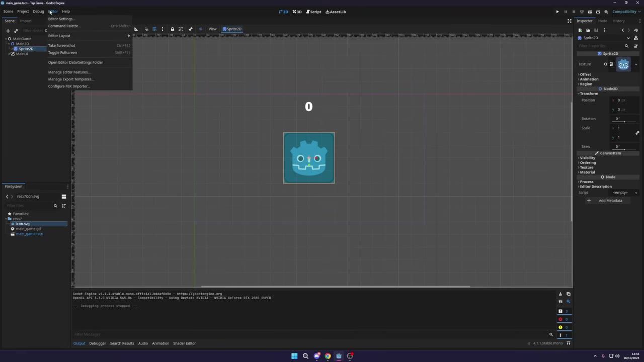The height and width of the screenshot is (362, 644).
Task: Toggle the Output search bar visibility
Action: click(569, 302)
